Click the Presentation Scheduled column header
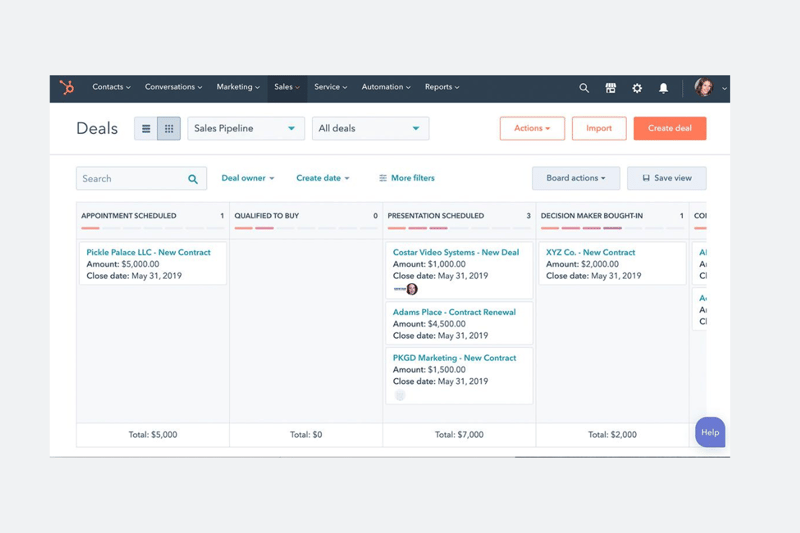 (436, 216)
